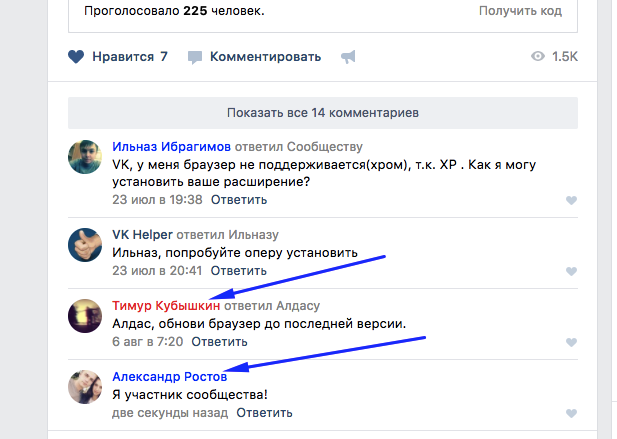The height and width of the screenshot is (439, 617).
Task: Reply to Я участник сообщества comment
Action: (x=264, y=413)
